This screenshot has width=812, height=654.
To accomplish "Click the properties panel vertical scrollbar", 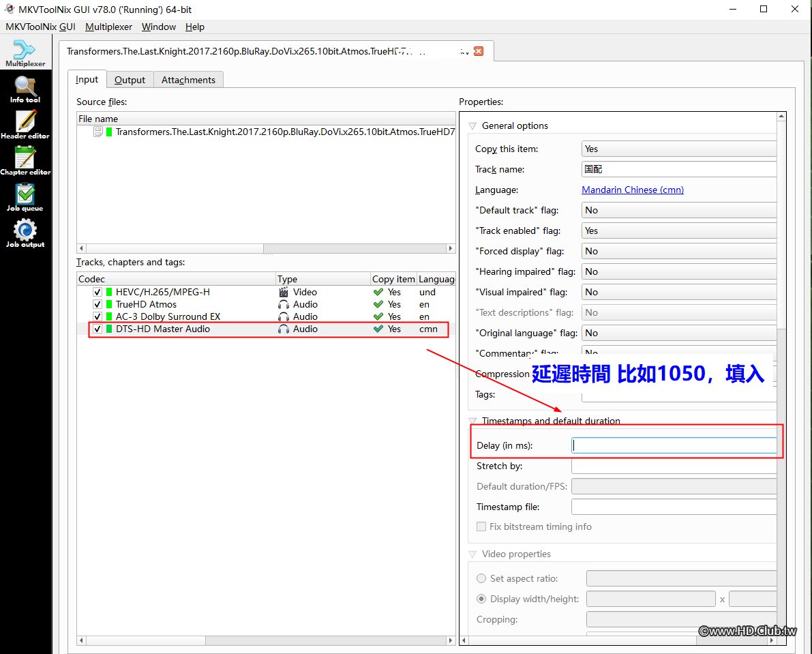I will [781, 375].
